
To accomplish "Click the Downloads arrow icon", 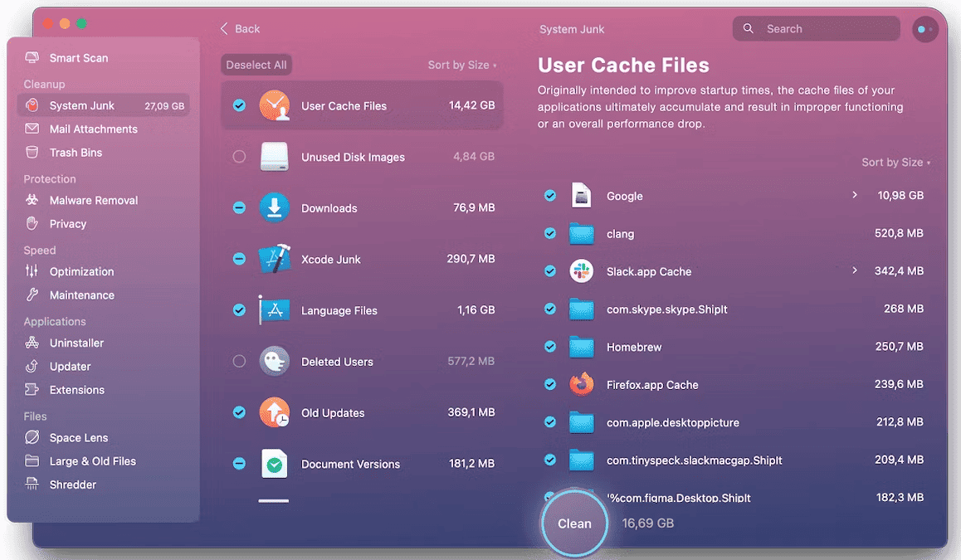I will [274, 207].
